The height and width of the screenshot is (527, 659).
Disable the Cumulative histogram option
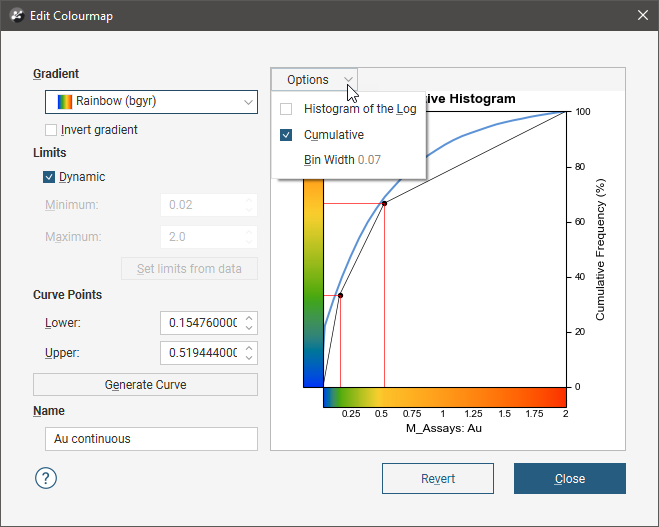[x=286, y=135]
